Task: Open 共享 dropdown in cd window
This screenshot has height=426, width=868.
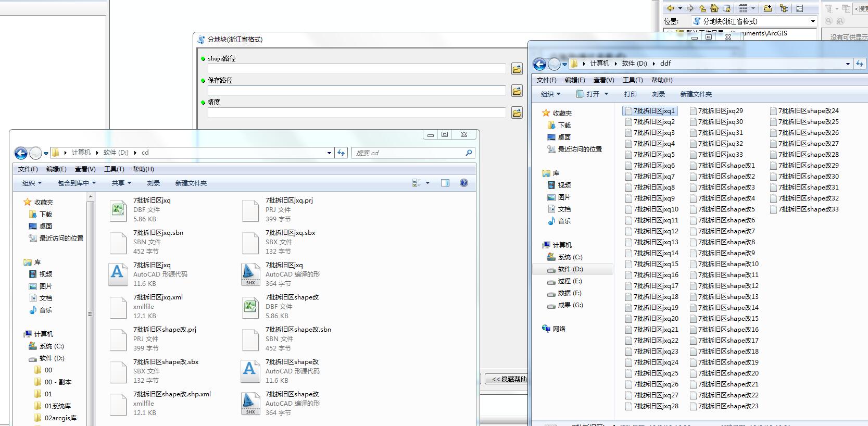Action: coord(121,183)
